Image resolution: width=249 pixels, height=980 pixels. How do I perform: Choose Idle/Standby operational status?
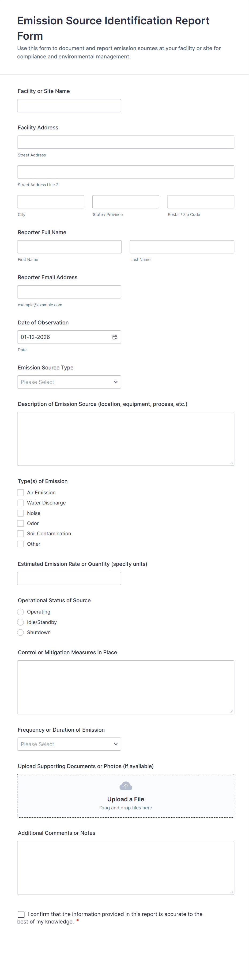(21, 622)
